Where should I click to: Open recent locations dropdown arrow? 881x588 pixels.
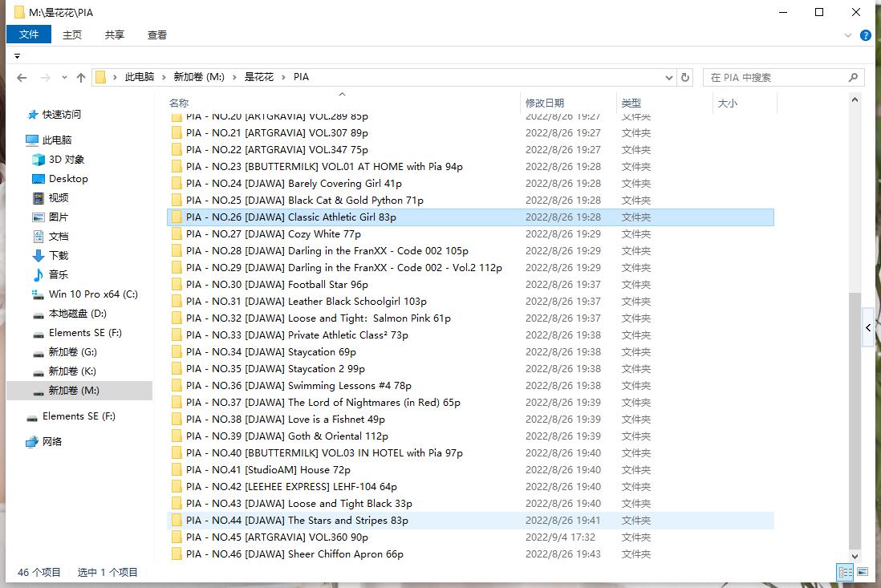click(64, 78)
